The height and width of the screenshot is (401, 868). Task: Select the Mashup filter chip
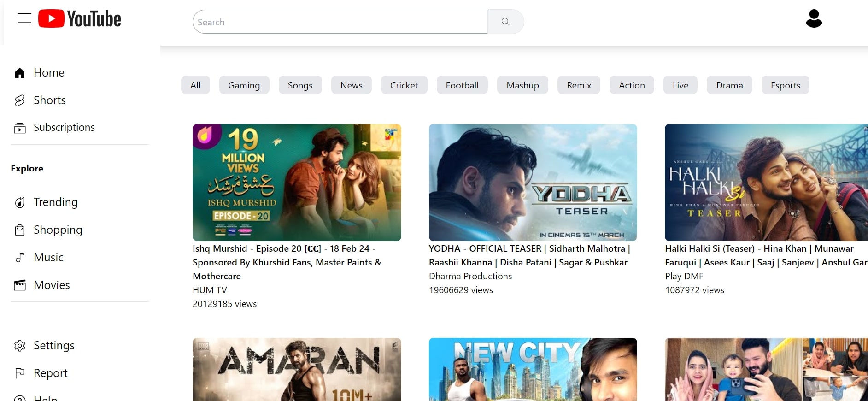pos(522,85)
